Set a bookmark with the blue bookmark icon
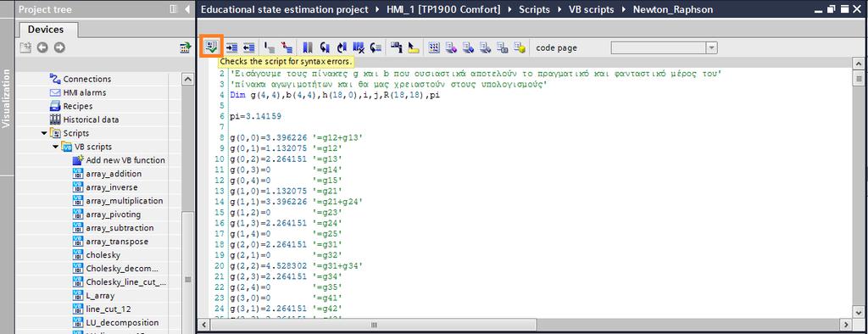Image resolution: width=868 pixels, height=334 pixels. coord(308,48)
